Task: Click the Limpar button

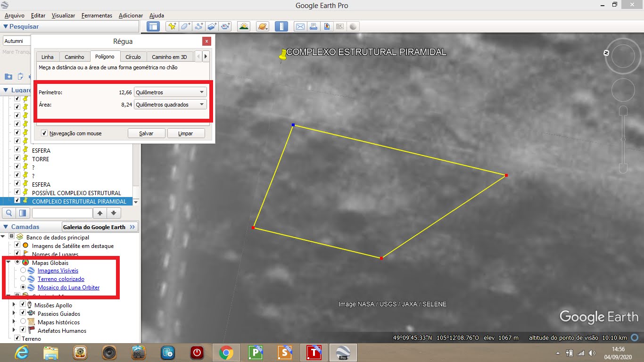Action: tap(186, 133)
